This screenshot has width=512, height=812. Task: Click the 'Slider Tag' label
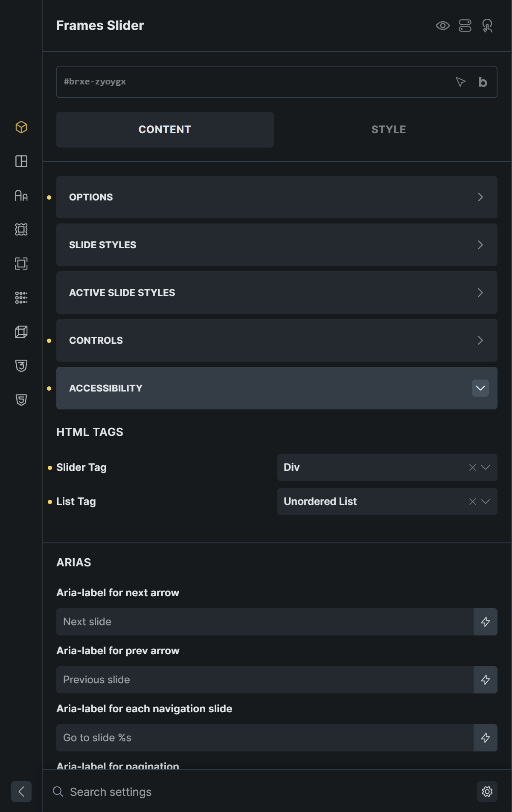point(81,467)
